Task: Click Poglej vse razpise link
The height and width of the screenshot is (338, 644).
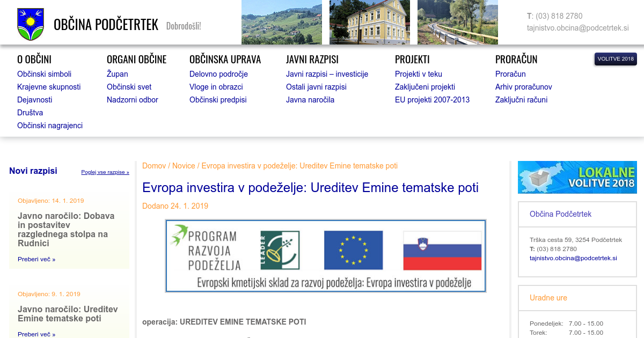Action: (x=105, y=172)
